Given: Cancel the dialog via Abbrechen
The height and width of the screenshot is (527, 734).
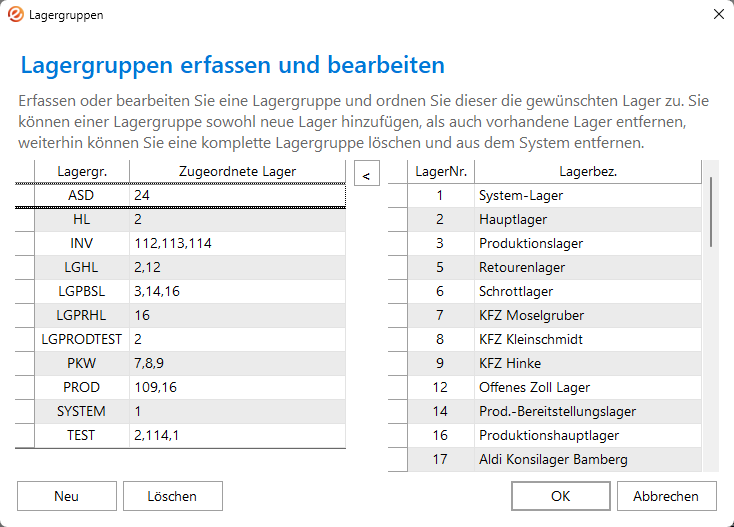Looking at the screenshot, I should point(666,496).
